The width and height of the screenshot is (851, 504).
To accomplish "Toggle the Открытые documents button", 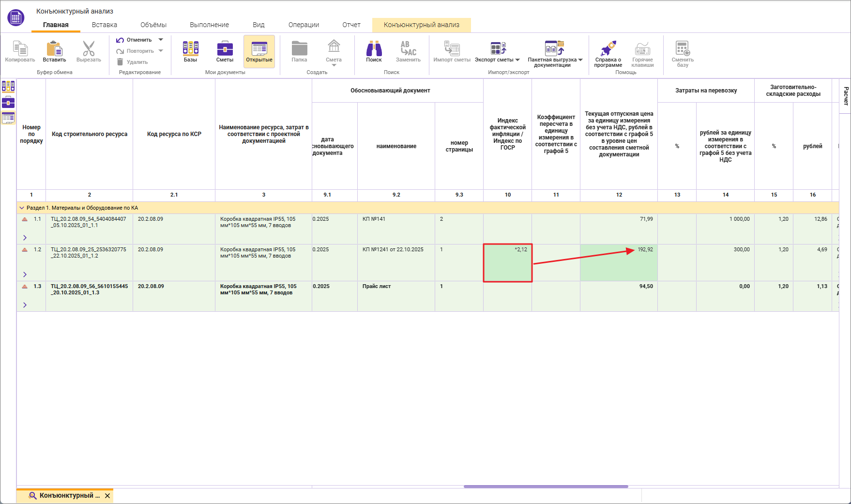I will coord(259,51).
